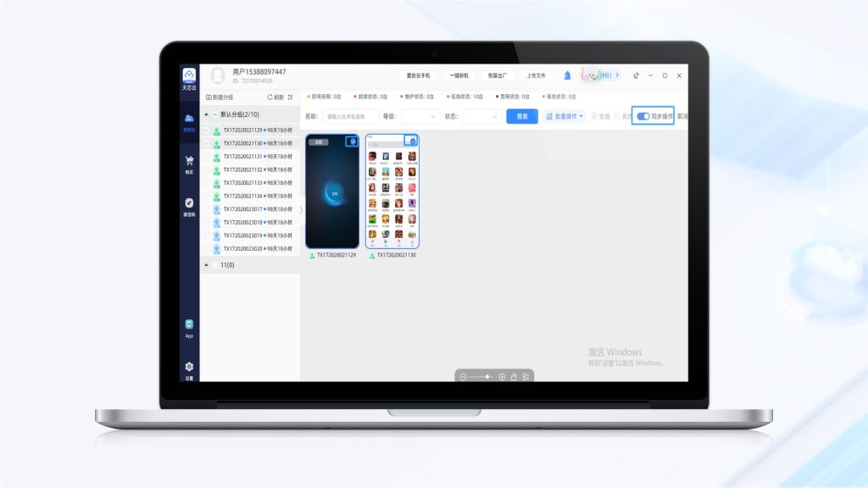Screen dimensions: 868x488
Task: Click the zoom-out minus icon in the bottom toolbar
Action: pyautogui.click(x=464, y=376)
